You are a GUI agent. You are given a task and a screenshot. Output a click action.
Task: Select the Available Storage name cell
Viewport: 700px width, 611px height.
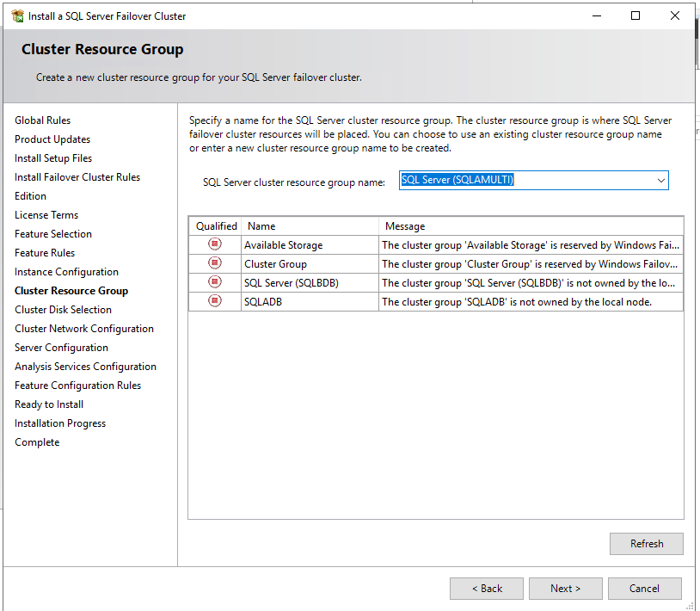[x=310, y=245]
